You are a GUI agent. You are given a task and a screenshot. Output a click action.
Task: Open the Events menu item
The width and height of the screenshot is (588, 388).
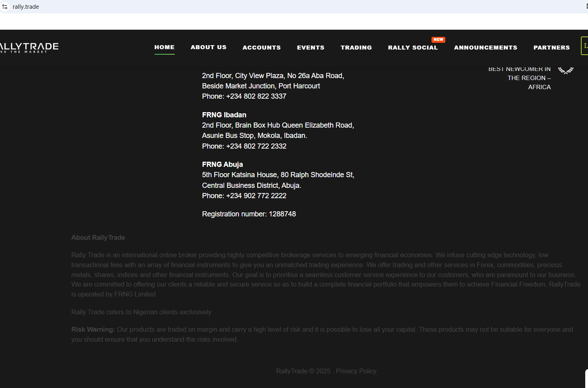pos(311,48)
